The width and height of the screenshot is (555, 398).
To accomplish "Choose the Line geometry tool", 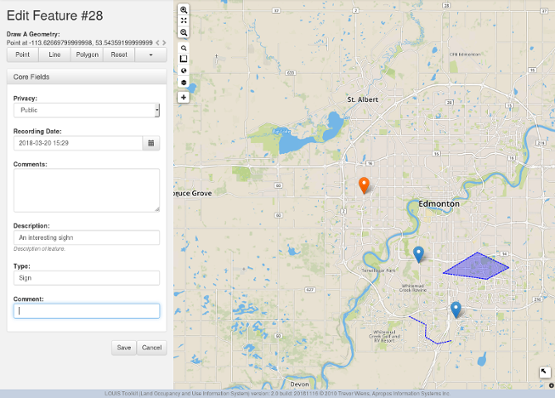I will [x=55, y=55].
